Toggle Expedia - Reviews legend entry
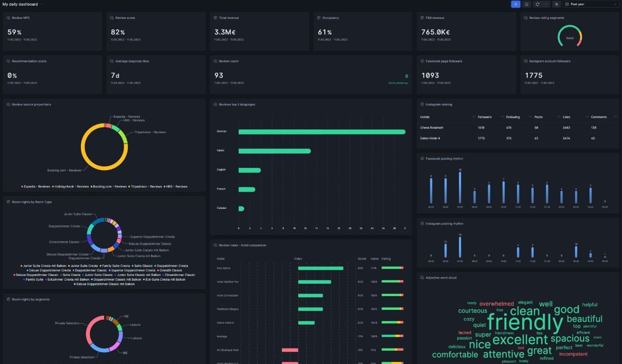The height and width of the screenshot is (364, 622). tap(35, 186)
